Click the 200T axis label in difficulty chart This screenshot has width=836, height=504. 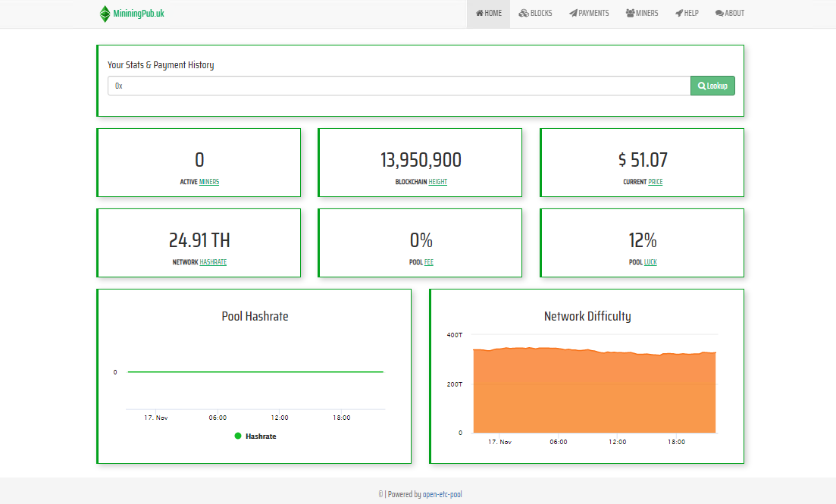pos(455,384)
